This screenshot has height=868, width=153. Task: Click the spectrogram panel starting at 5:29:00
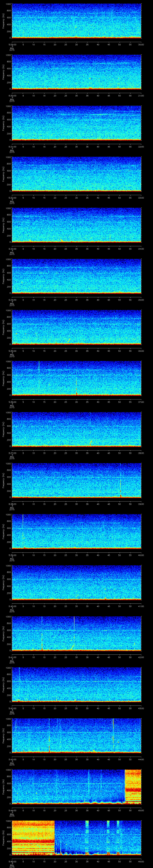[76, 21]
